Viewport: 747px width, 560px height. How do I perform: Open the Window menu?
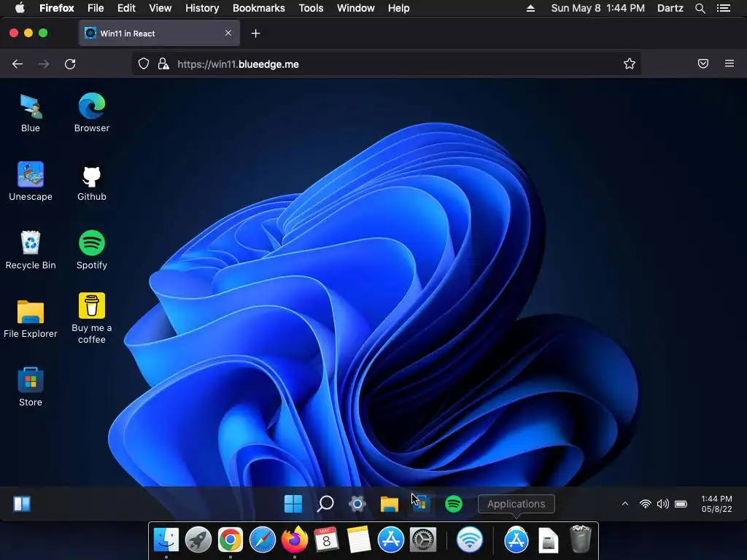click(x=356, y=8)
